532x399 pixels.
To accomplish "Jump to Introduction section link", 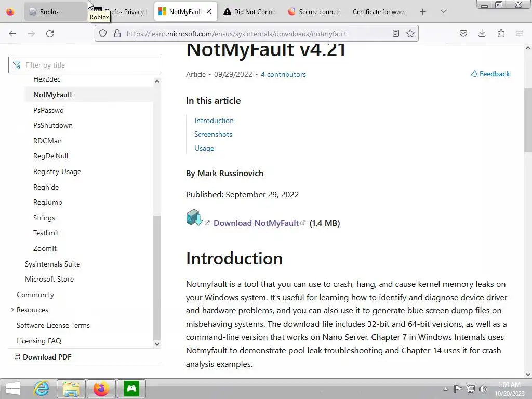I will point(214,121).
